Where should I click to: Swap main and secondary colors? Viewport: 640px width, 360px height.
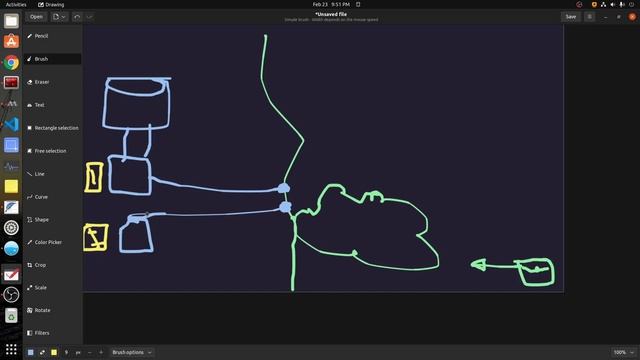coord(42,352)
